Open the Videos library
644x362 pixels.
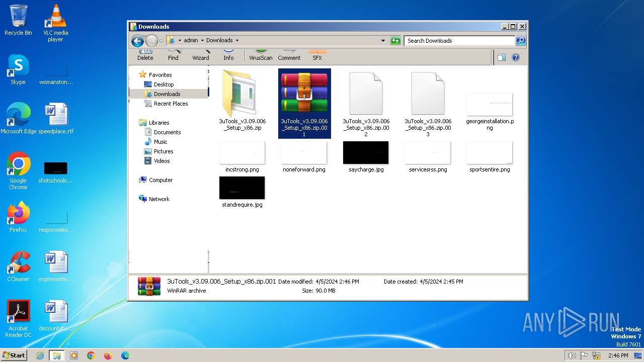(x=162, y=161)
